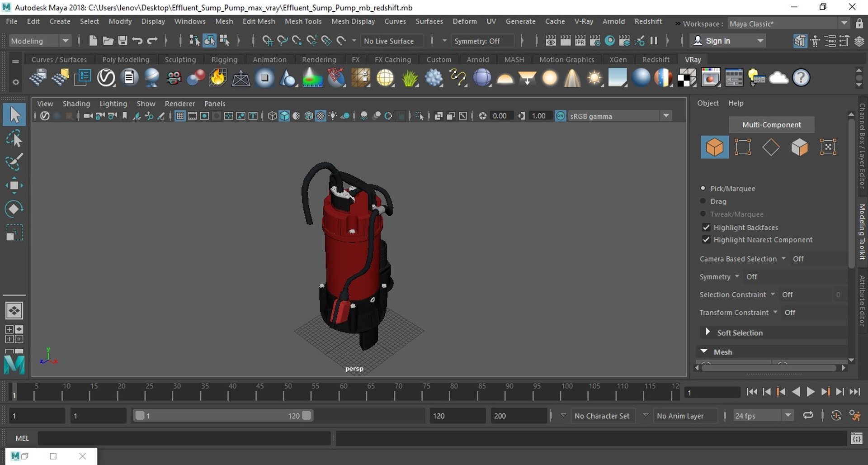Switch to the Rigging shelf tab
This screenshot has height=465, width=868.
pyautogui.click(x=224, y=60)
